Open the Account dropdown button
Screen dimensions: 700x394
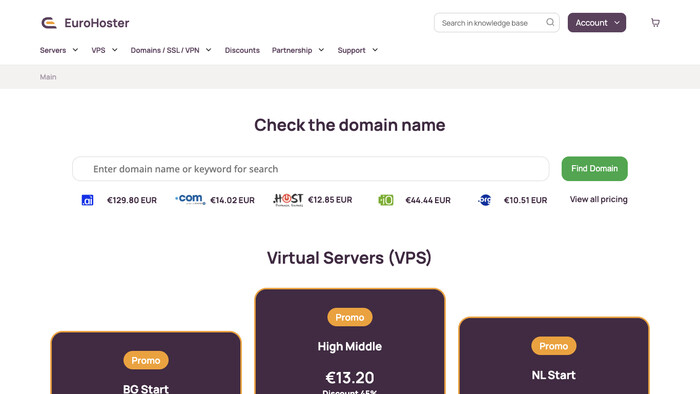coord(597,23)
